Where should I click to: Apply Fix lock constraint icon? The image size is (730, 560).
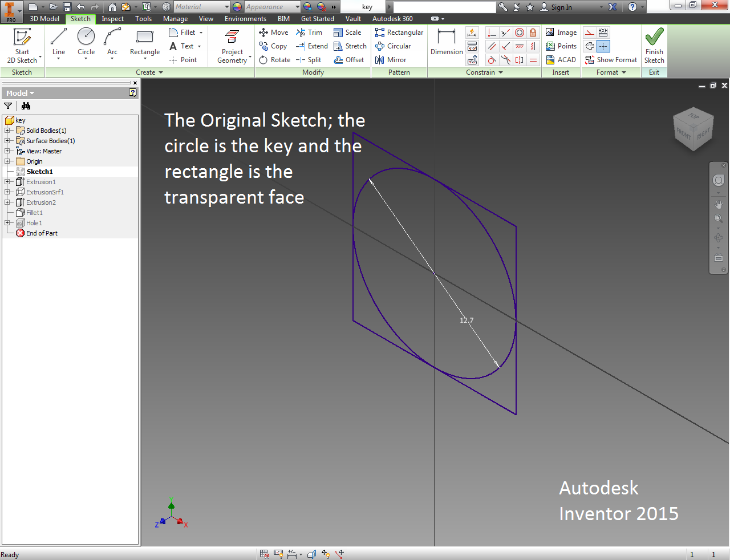533,33
